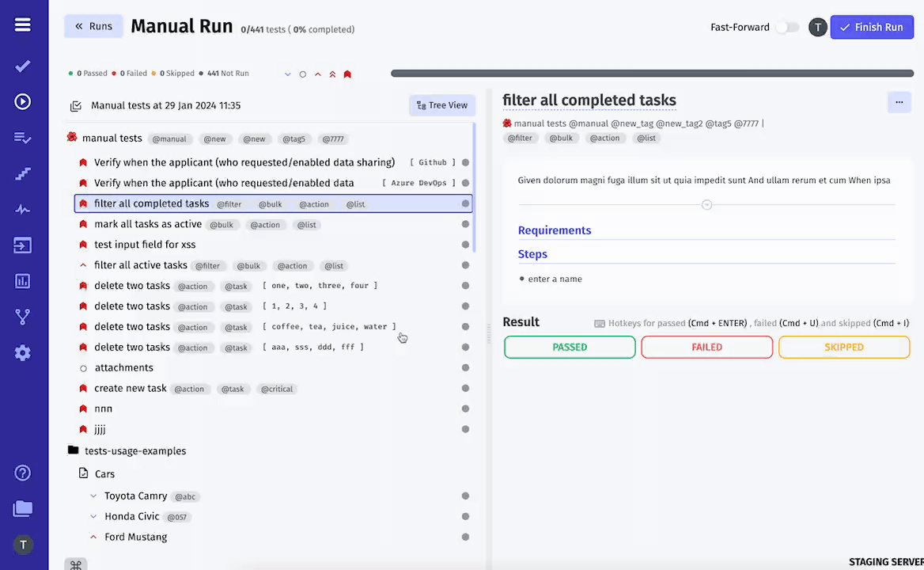This screenshot has height=570, width=924.
Task: Open Help via the sidebar question mark icon
Action: (x=22, y=473)
